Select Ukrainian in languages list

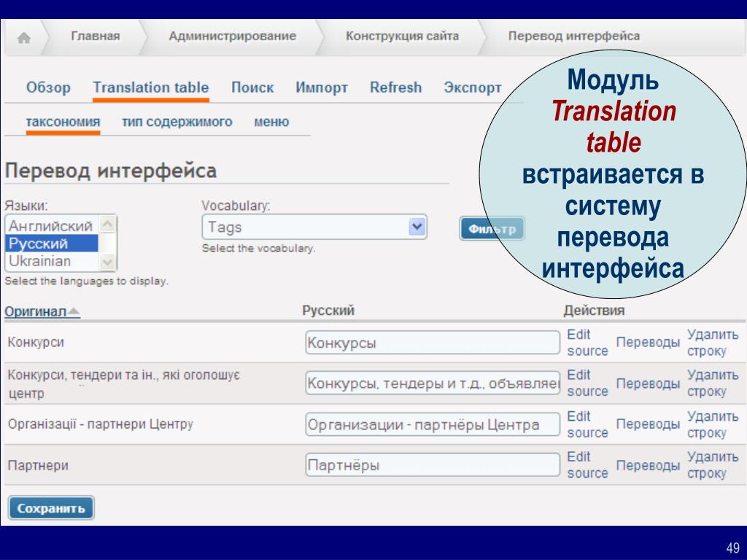52,261
